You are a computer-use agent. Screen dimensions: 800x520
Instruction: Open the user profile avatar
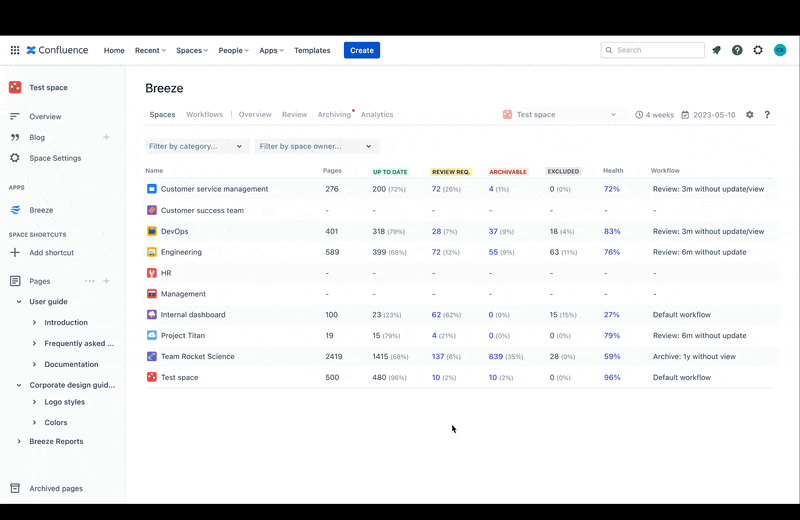(780, 50)
